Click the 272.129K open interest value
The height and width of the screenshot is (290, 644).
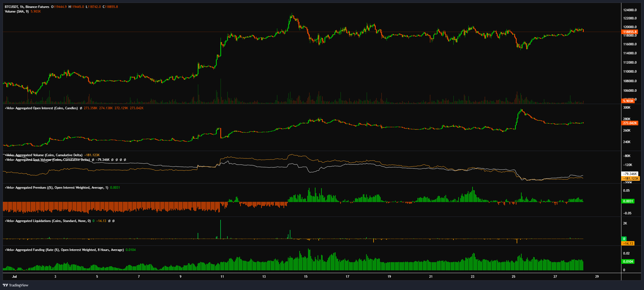tap(121, 108)
